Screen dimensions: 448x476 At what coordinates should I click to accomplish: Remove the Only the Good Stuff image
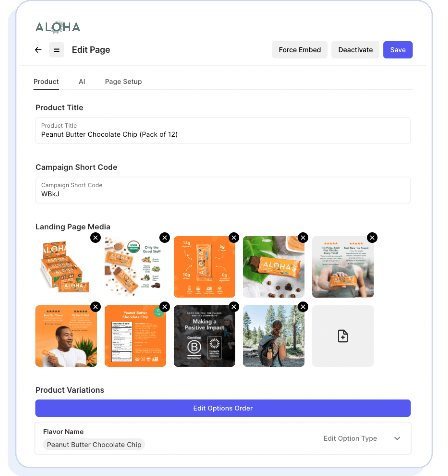pos(165,238)
